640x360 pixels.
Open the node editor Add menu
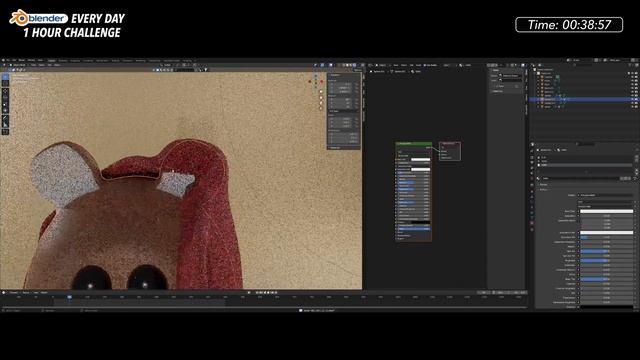click(411, 65)
